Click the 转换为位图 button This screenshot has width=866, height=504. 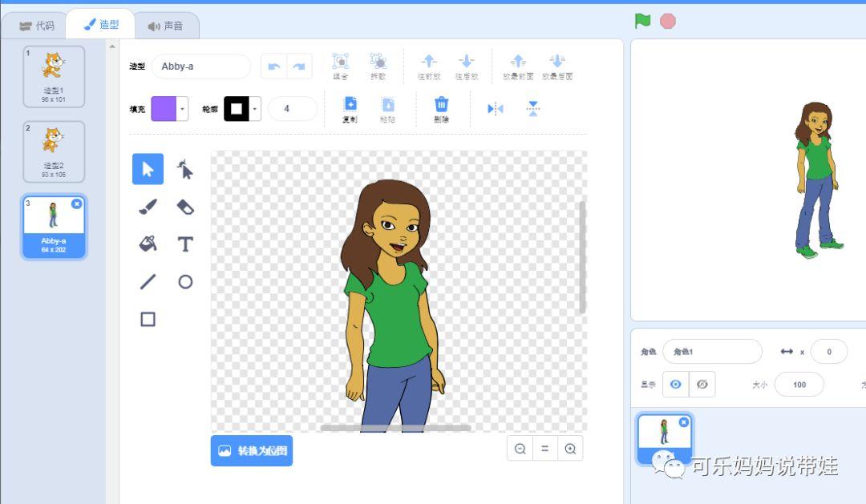pyautogui.click(x=252, y=450)
